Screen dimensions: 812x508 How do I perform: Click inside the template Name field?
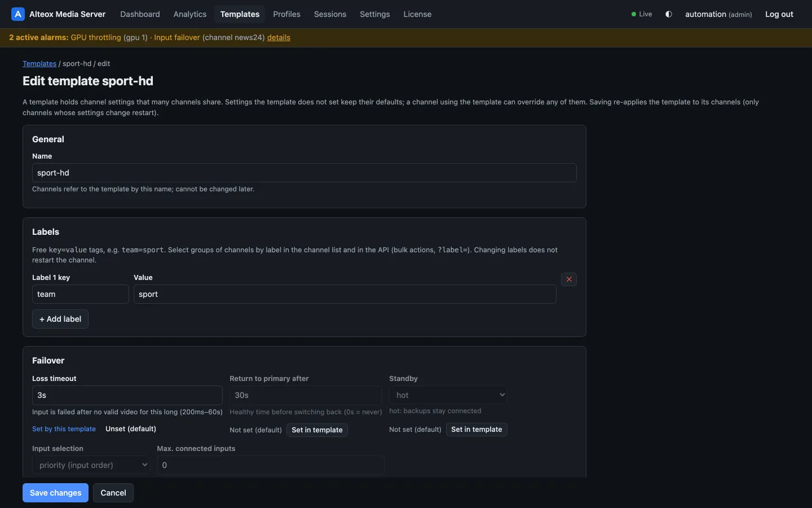304,173
